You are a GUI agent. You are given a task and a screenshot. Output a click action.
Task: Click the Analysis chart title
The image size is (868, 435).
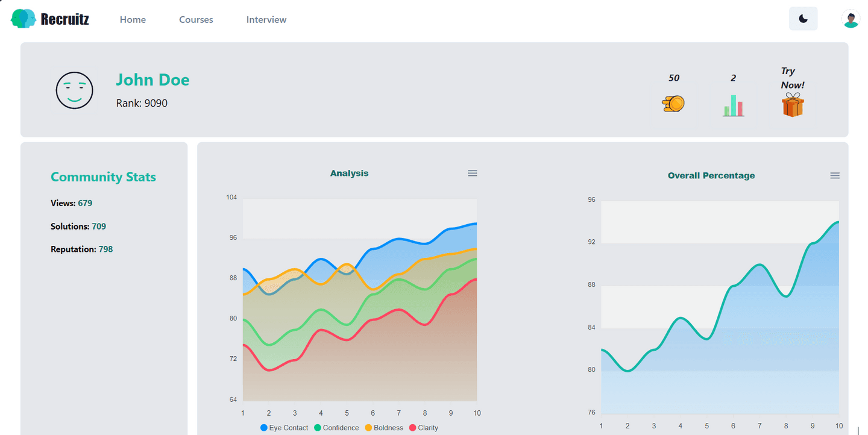point(349,174)
